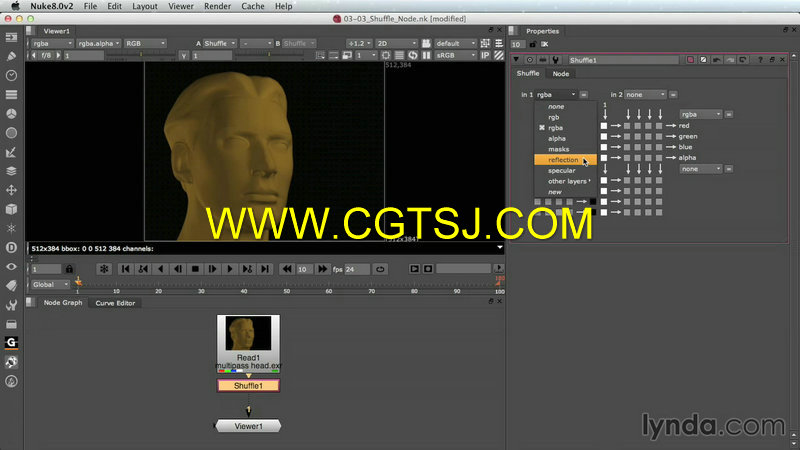Collapse the Shuffle1 panel with triangle
800x450 pixels.
point(516,60)
